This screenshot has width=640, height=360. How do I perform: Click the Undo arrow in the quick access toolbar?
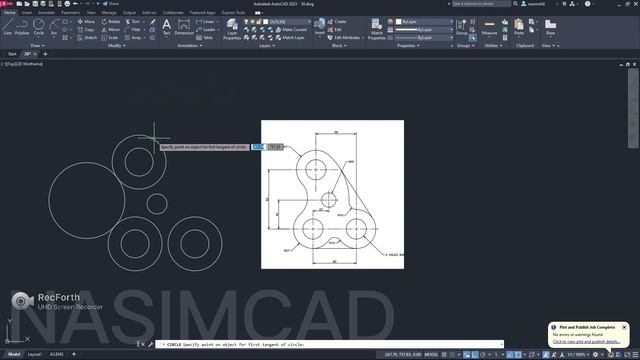[x=75, y=4]
